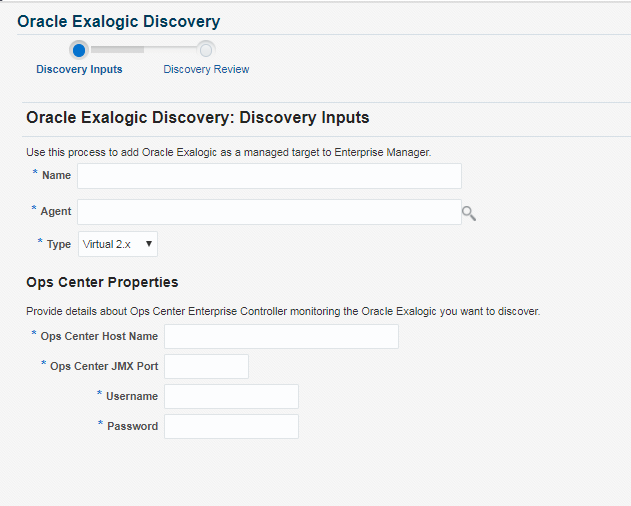Click the Oracle Exalogic Discovery page title
This screenshot has height=506, width=631.
tap(119, 21)
